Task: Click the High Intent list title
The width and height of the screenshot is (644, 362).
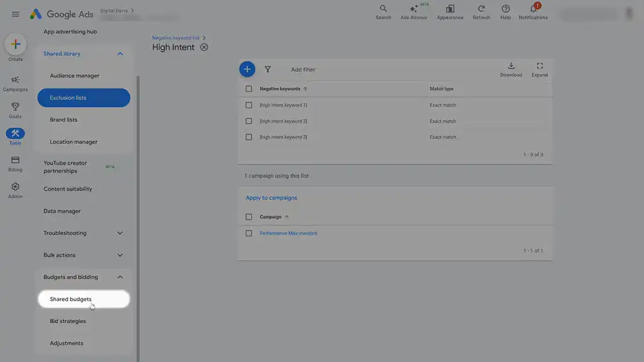Action: click(173, 47)
